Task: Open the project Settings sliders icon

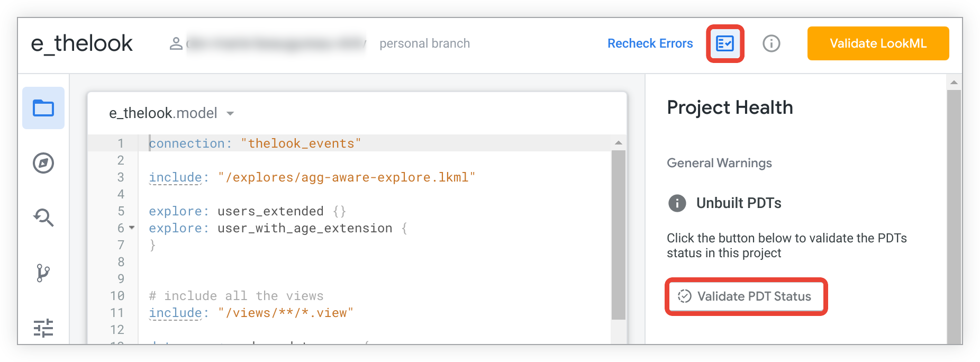Action: click(43, 328)
